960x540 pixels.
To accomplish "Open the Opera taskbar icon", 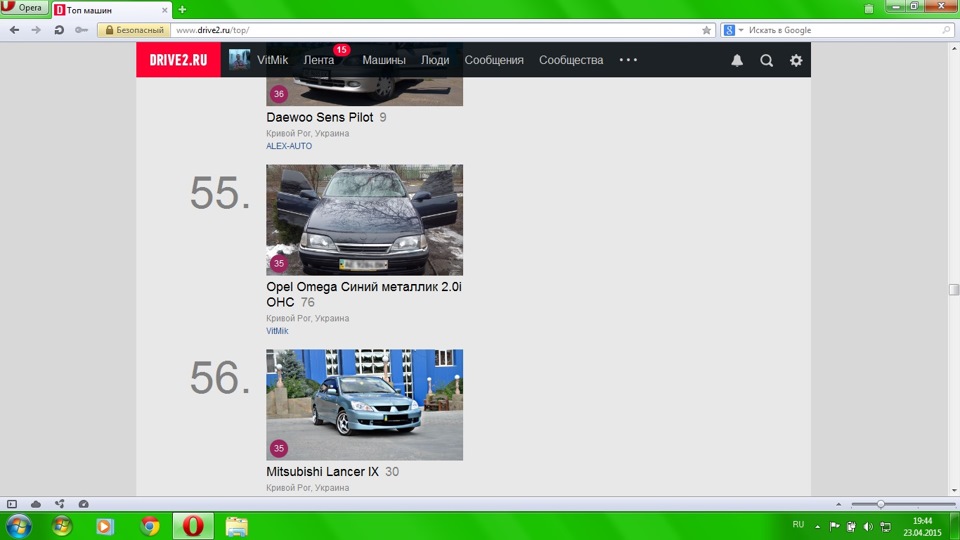I will (x=193, y=526).
